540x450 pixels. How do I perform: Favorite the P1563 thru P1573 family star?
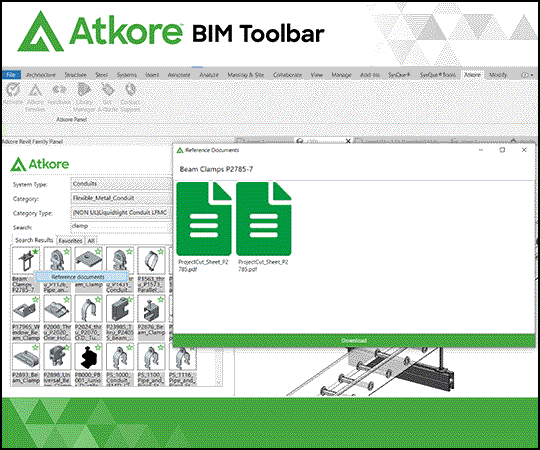(161, 252)
